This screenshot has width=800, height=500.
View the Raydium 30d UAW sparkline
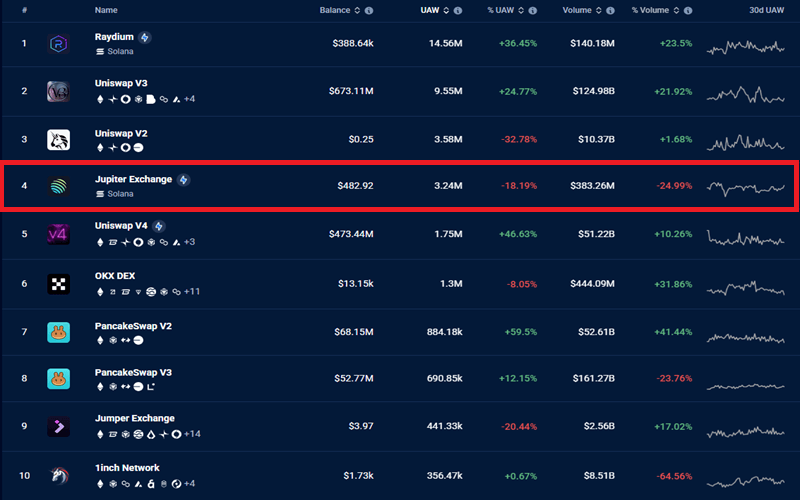tap(745, 47)
